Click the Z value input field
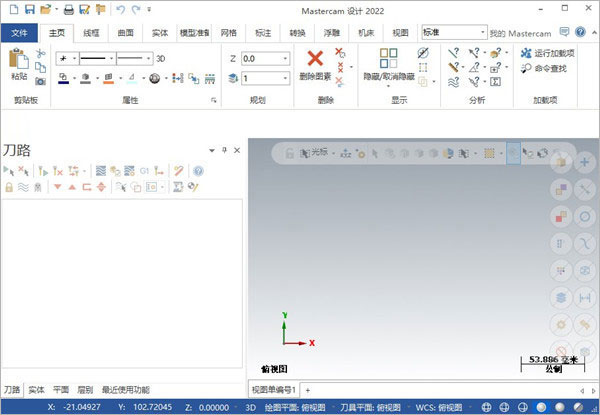 click(262, 59)
